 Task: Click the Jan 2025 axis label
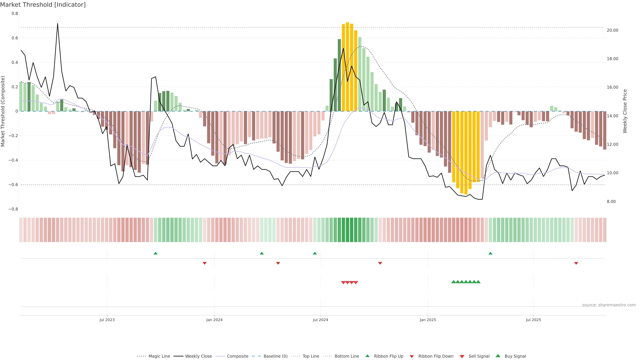428,320
